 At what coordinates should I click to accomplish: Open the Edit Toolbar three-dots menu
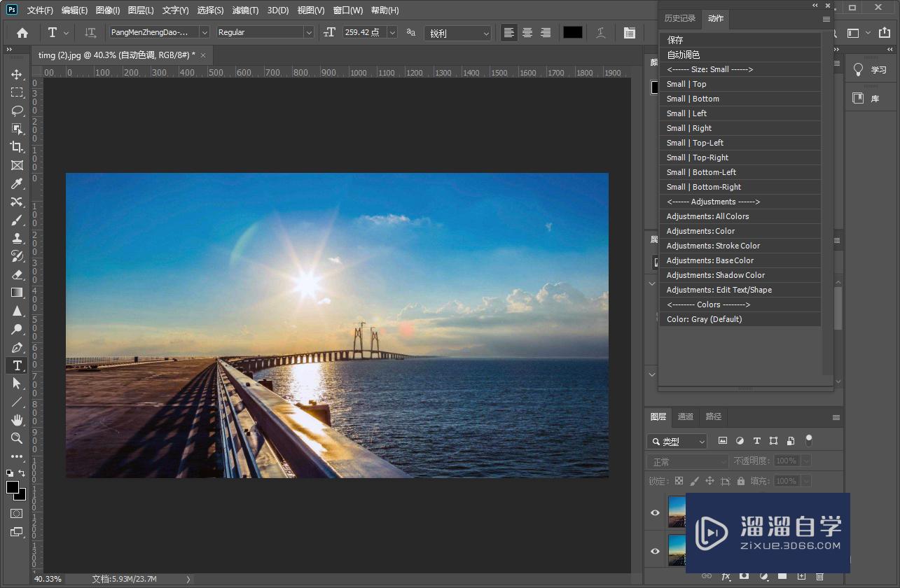17,456
